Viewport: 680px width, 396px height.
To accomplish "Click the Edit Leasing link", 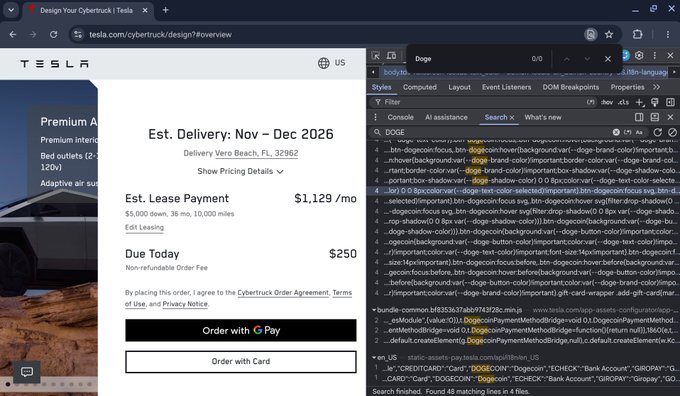I will click(x=144, y=227).
